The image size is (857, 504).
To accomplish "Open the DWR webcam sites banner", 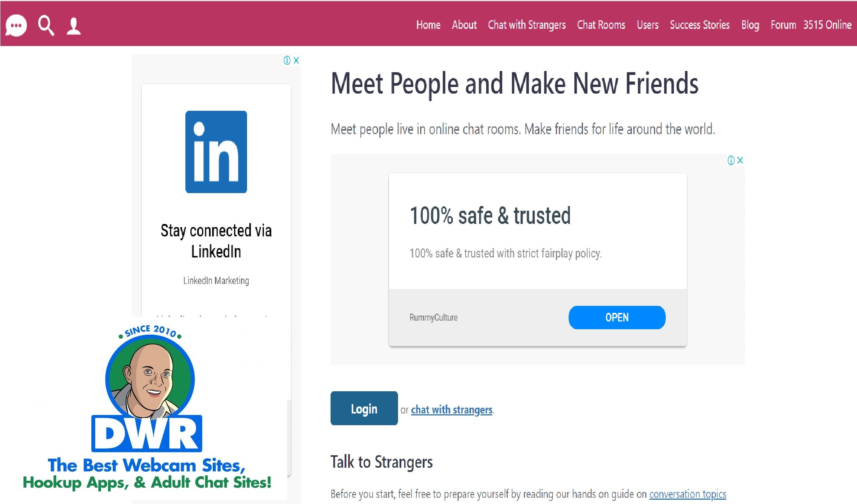I will tap(147, 408).
